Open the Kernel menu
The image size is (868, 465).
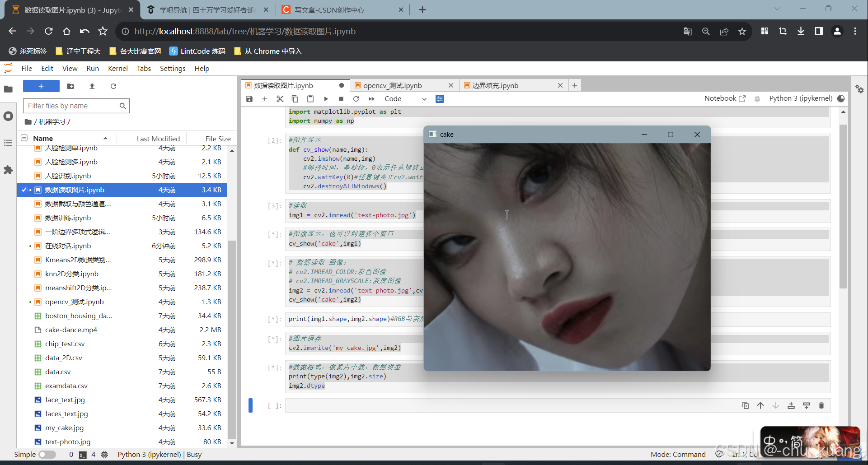point(117,68)
